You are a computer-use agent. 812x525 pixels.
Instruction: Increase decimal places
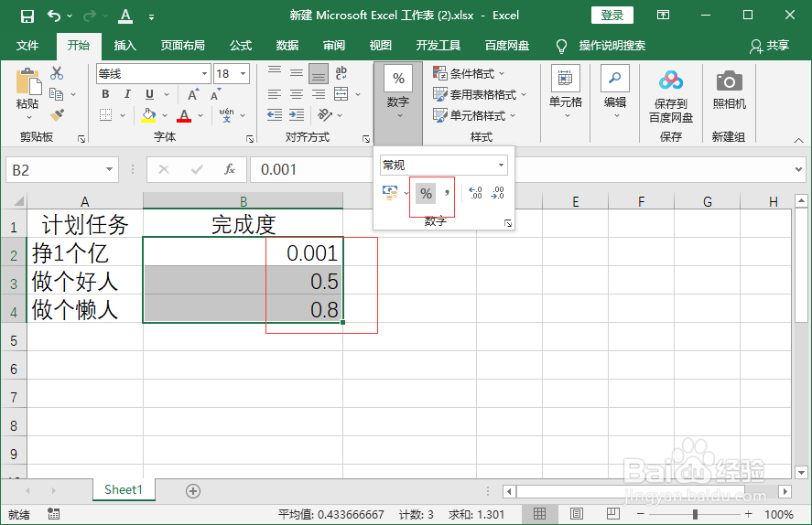pyautogui.click(x=475, y=193)
